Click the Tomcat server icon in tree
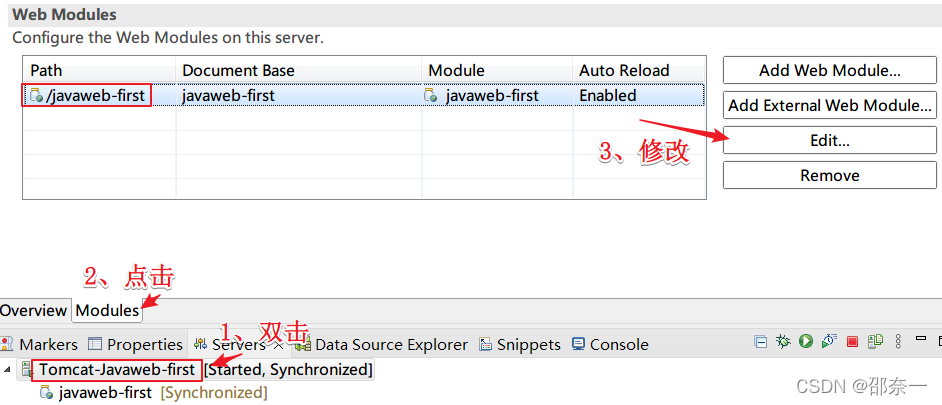The height and width of the screenshot is (405, 942). point(27,370)
